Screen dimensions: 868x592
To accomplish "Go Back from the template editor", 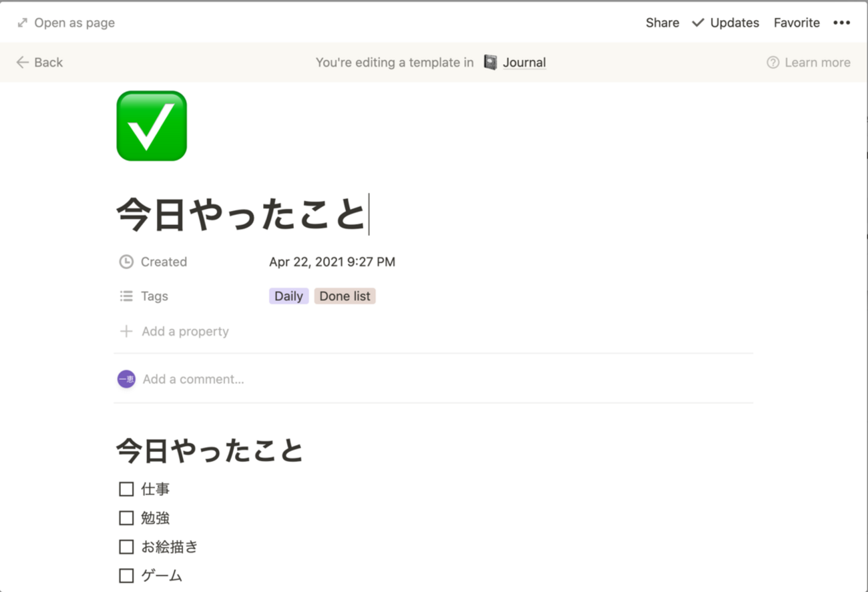I will [39, 62].
